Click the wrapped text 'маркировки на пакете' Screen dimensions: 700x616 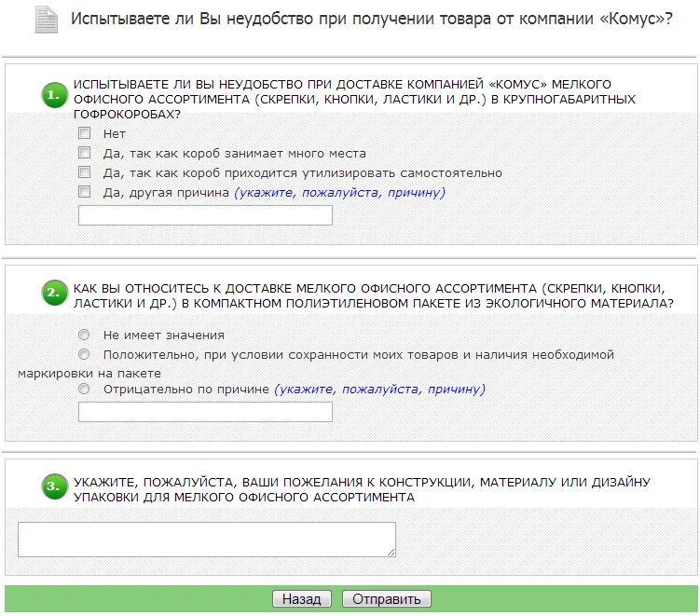pyautogui.click(x=89, y=373)
